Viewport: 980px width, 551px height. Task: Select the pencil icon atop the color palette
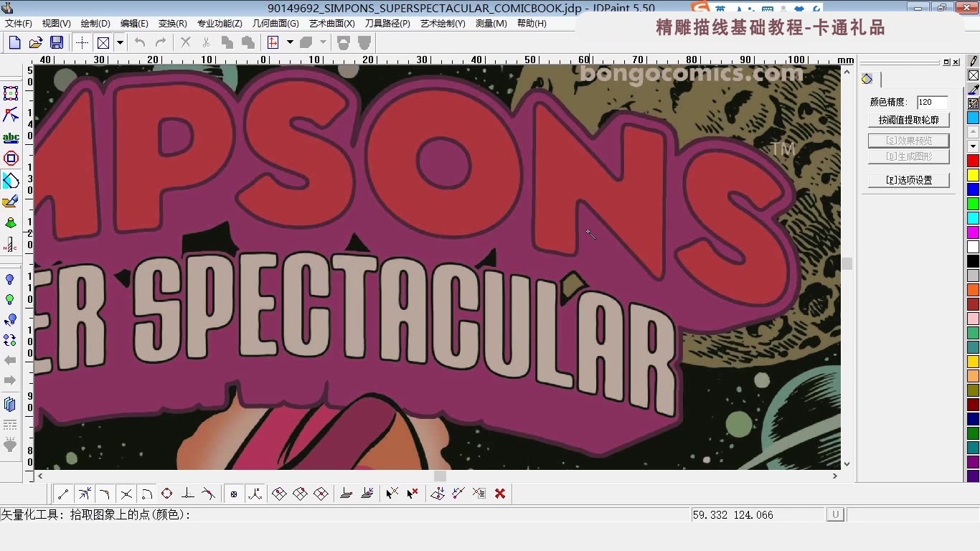(x=974, y=62)
